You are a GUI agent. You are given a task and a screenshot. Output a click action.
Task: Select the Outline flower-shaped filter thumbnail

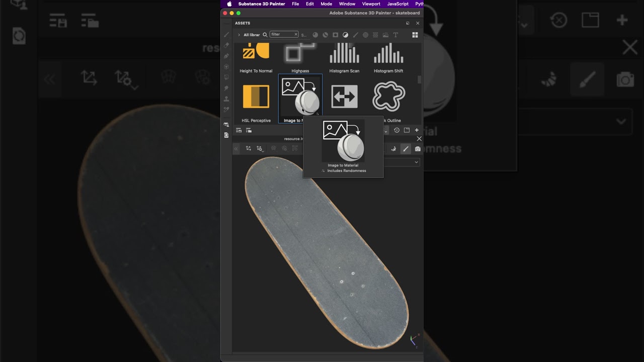tap(388, 97)
